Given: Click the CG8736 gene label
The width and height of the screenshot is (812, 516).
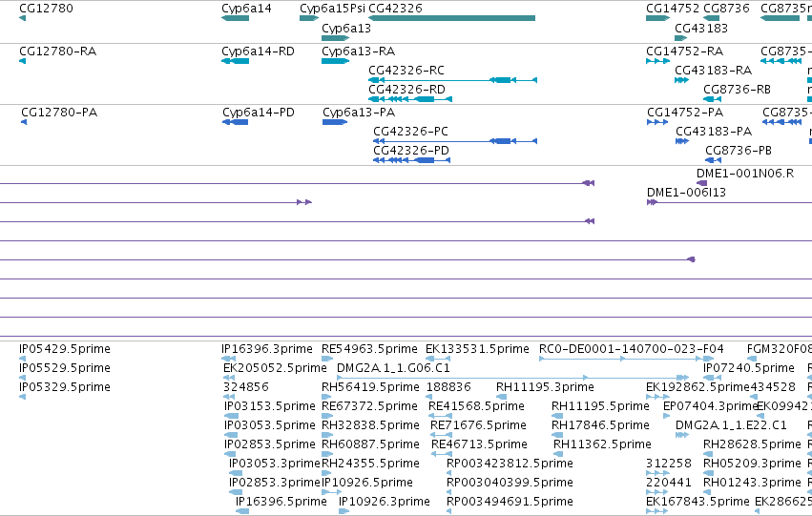Looking at the screenshot, I should tap(726, 9).
